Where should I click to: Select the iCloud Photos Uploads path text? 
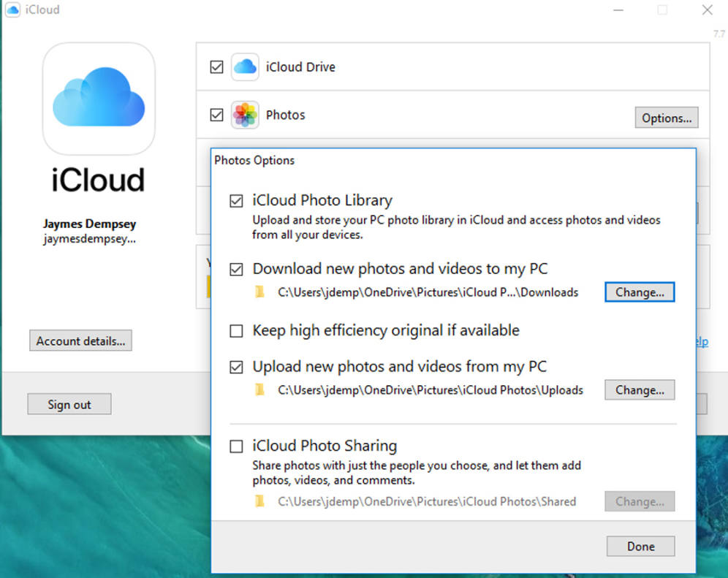(429, 390)
